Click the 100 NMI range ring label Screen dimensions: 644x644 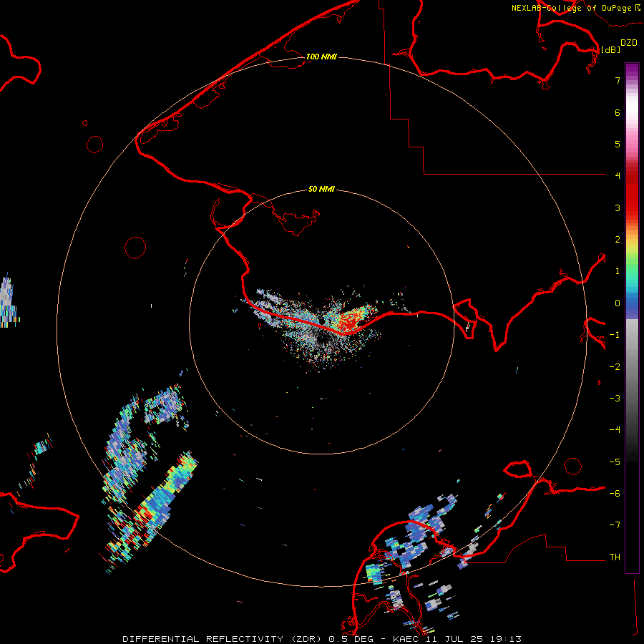pos(321,57)
